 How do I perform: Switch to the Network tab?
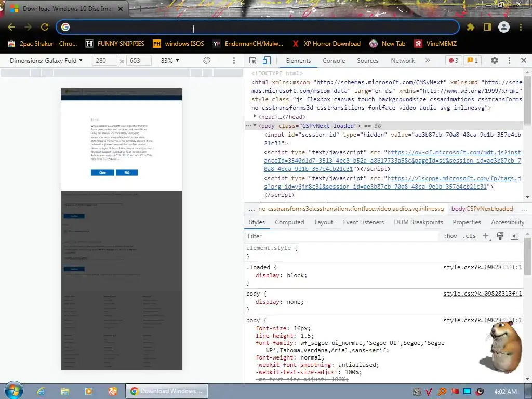click(403, 61)
